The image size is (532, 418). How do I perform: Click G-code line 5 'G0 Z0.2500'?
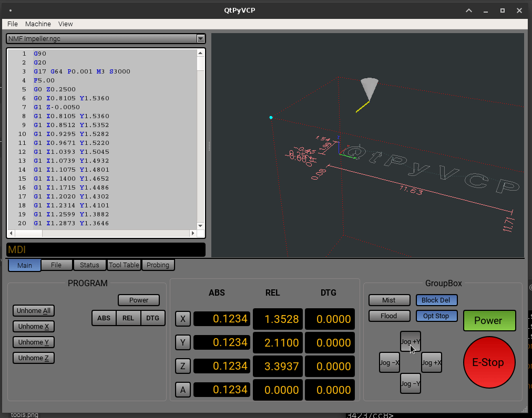tap(55, 89)
